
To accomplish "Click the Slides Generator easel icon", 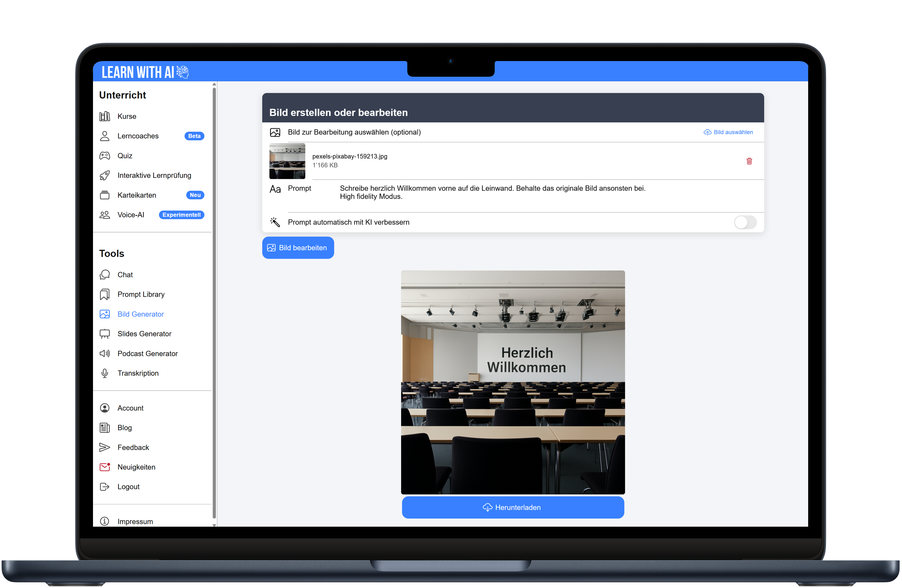I will coord(104,334).
